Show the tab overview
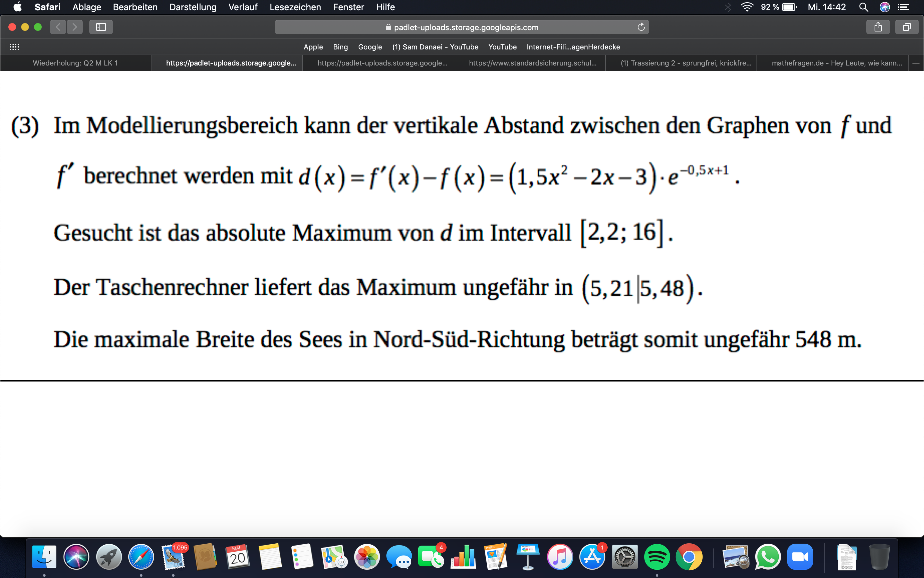 (x=907, y=27)
